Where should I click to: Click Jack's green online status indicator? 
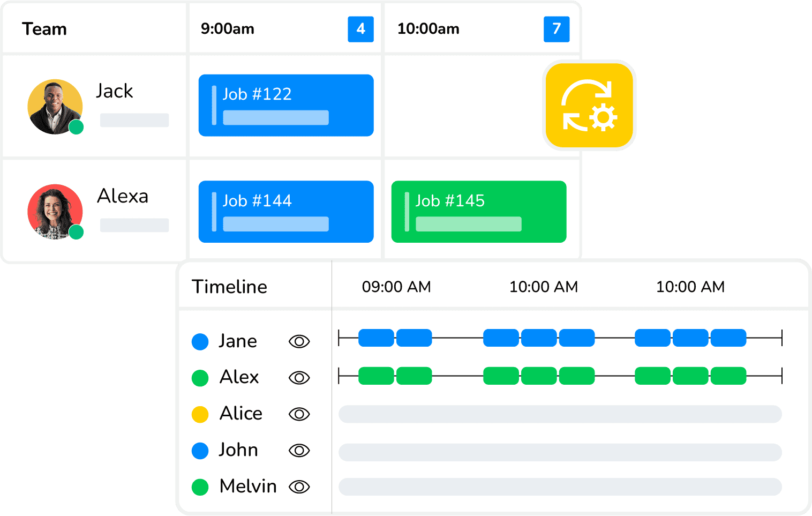click(x=75, y=128)
